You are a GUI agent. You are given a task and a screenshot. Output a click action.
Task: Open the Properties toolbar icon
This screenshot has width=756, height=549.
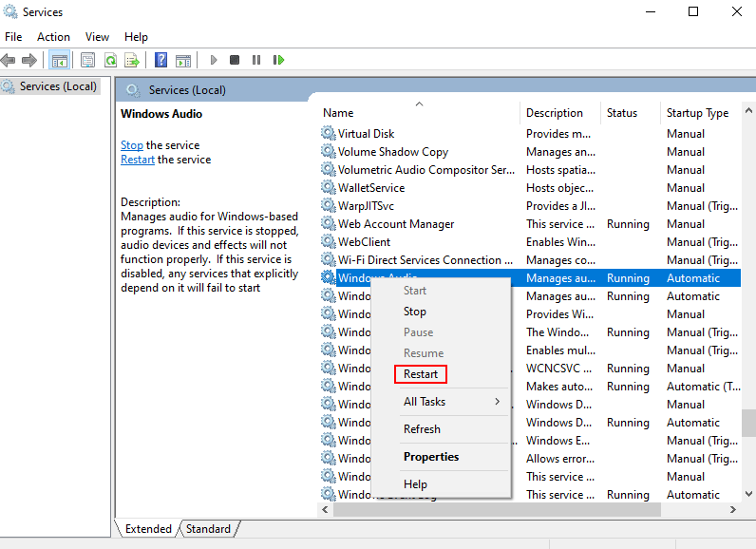tap(87, 60)
